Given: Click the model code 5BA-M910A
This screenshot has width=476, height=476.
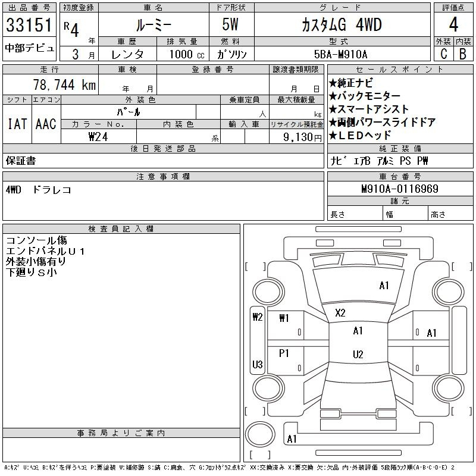Looking at the screenshot, I should (340, 54).
